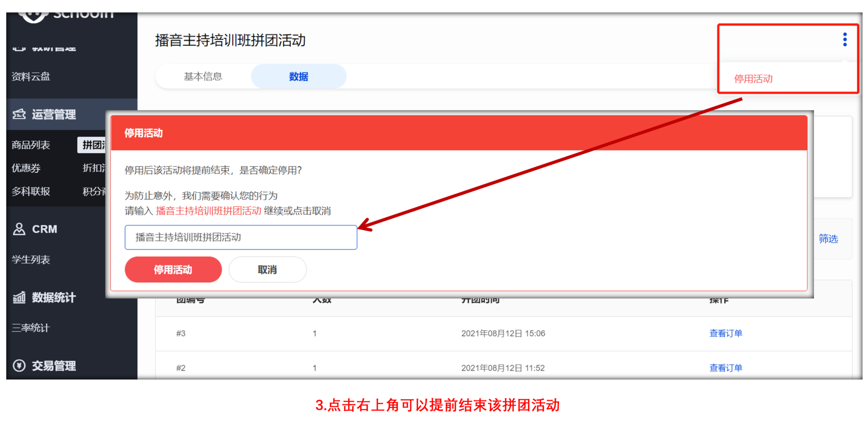Click the 筛选 filter link
Viewport: 868px width, 424px height.
point(828,239)
